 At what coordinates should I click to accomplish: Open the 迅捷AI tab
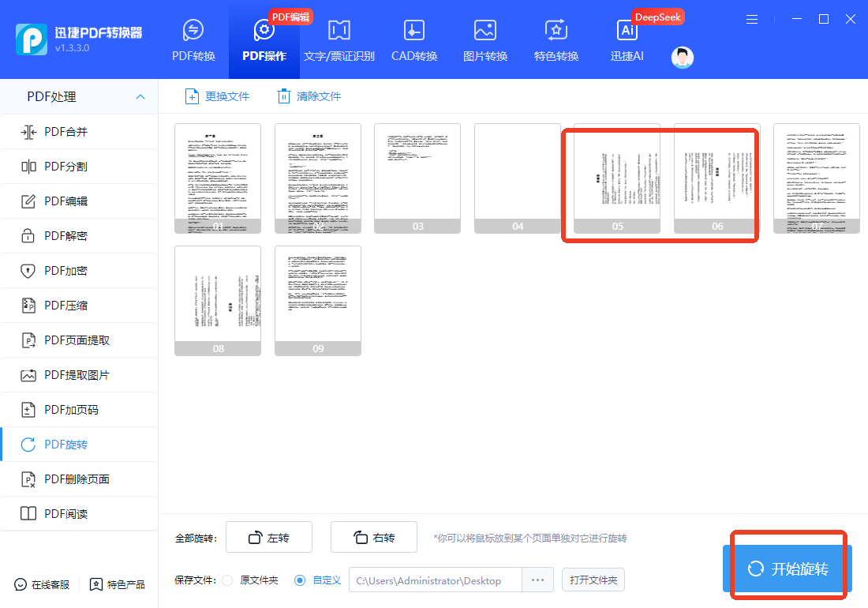pyautogui.click(x=627, y=40)
